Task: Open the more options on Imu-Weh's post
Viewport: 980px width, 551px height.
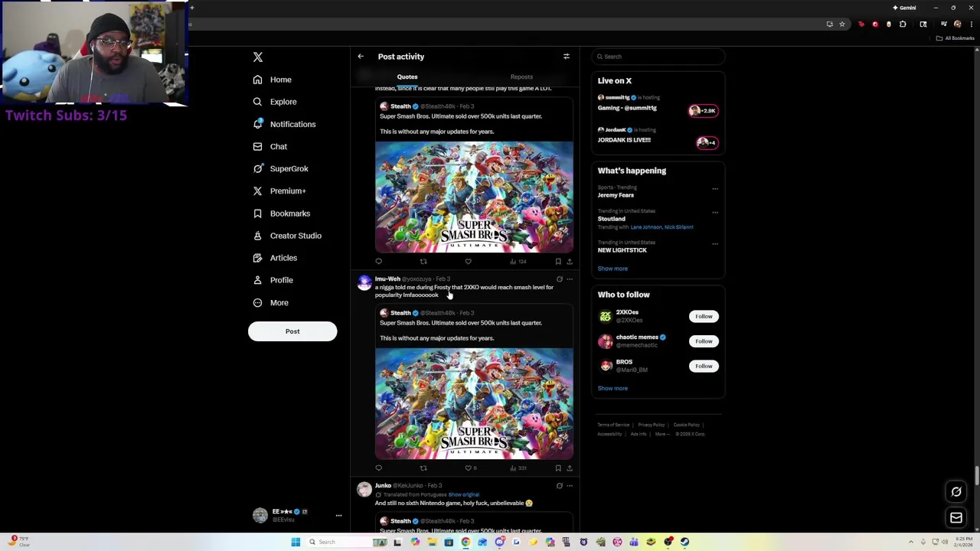Action: click(x=570, y=279)
